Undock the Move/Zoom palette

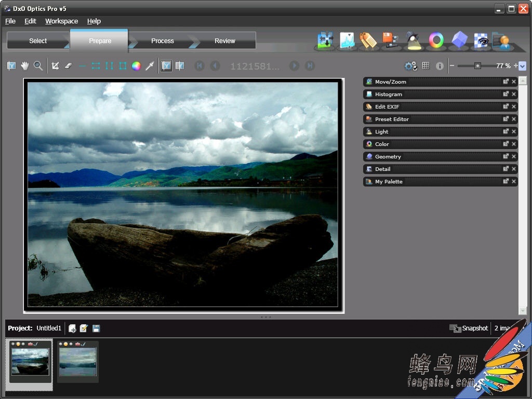(x=506, y=82)
